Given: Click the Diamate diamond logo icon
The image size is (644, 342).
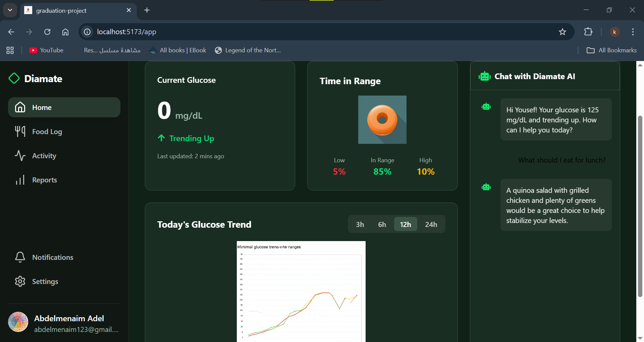Looking at the screenshot, I should 14,78.
